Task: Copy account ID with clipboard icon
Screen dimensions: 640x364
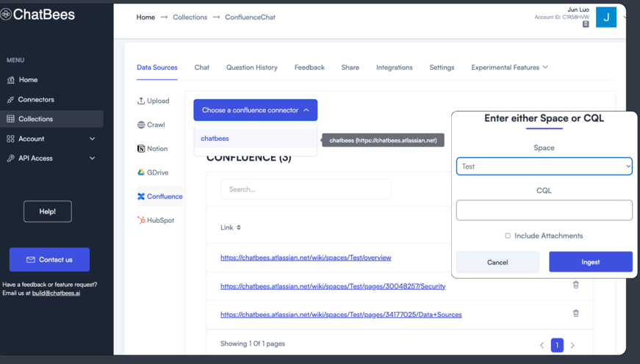Action: 586,24
